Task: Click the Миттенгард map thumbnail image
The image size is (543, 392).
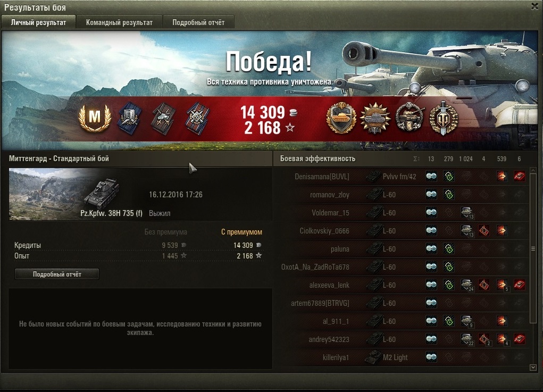Action: (x=52, y=194)
